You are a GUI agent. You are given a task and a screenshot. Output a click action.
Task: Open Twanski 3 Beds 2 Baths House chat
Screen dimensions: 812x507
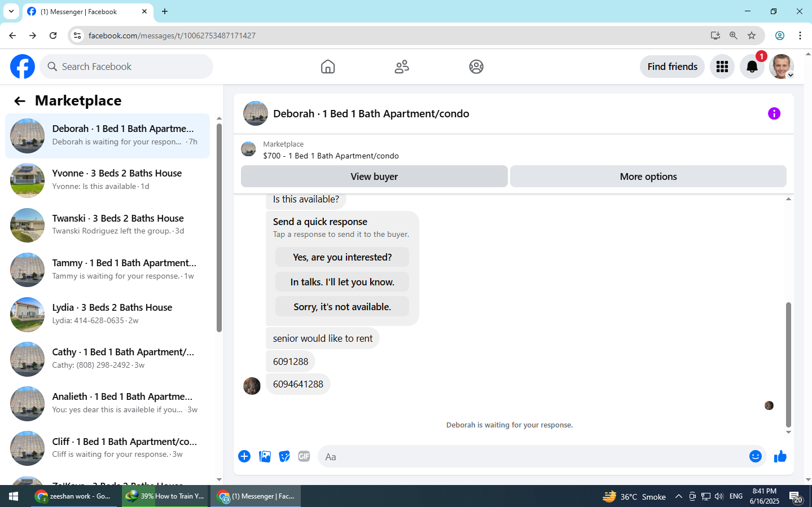coord(107,225)
